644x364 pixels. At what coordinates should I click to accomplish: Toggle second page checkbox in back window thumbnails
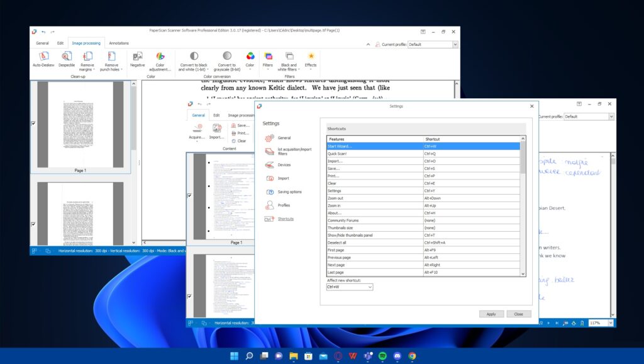33,224
